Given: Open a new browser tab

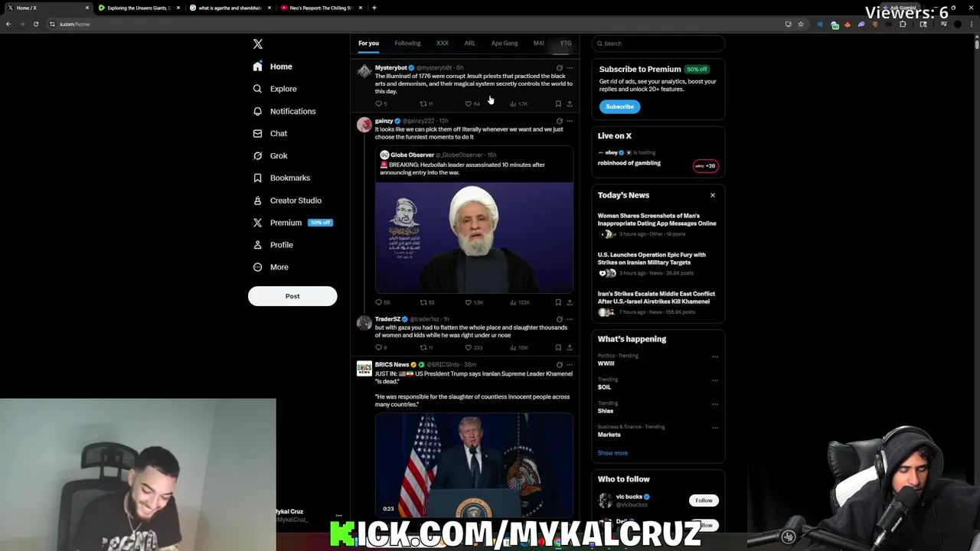Looking at the screenshot, I should (374, 8).
